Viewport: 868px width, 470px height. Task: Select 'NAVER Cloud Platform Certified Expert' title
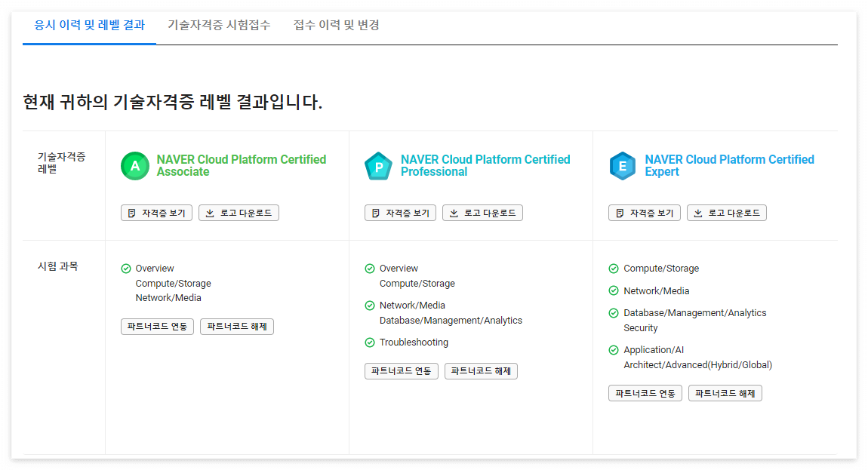point(730,165)
